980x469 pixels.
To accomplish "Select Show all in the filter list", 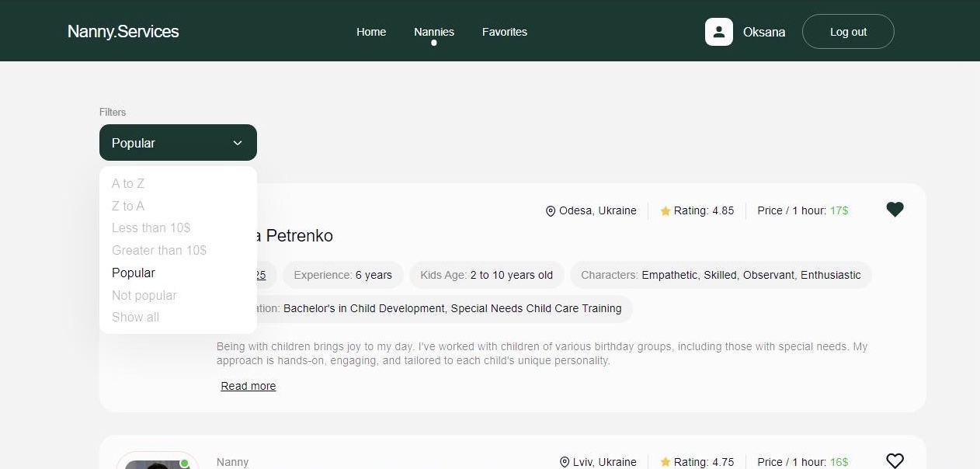I will (x=135, y=317).
